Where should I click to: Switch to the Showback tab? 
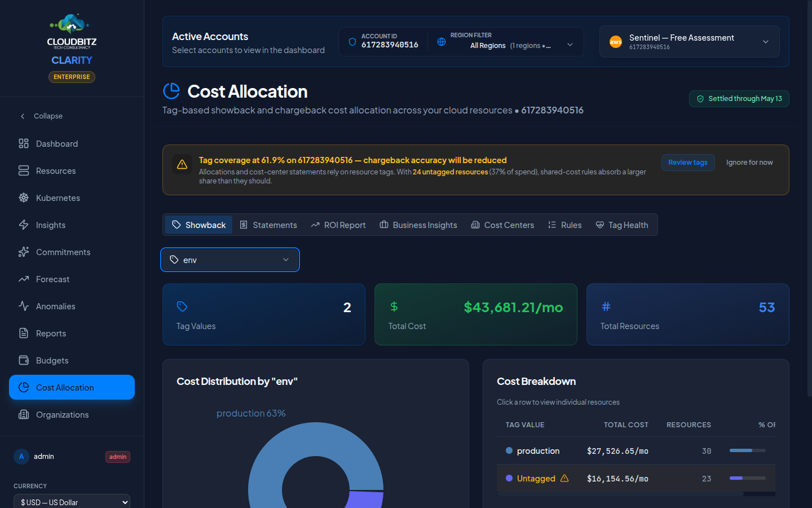[x=199, y=225]
